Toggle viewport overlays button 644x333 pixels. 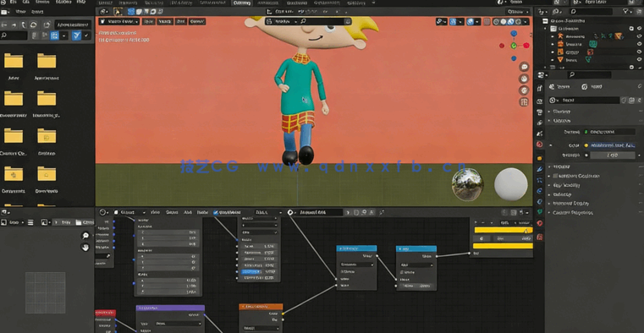point(471,22)
